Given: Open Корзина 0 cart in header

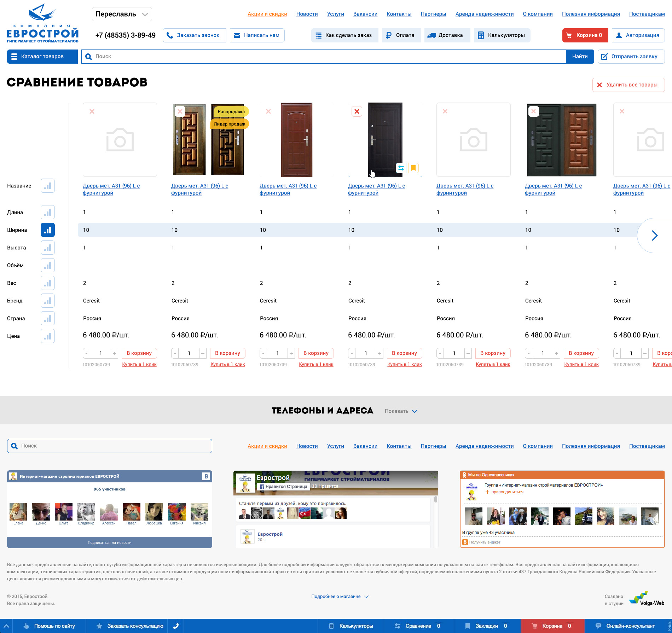Looking at the screenshot, I should point(585,35).
